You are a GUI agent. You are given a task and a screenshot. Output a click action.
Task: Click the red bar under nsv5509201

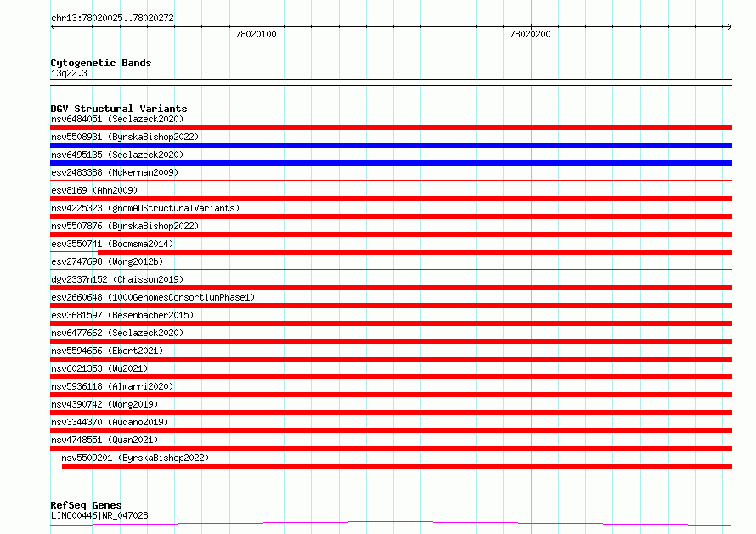pos(397,466)
